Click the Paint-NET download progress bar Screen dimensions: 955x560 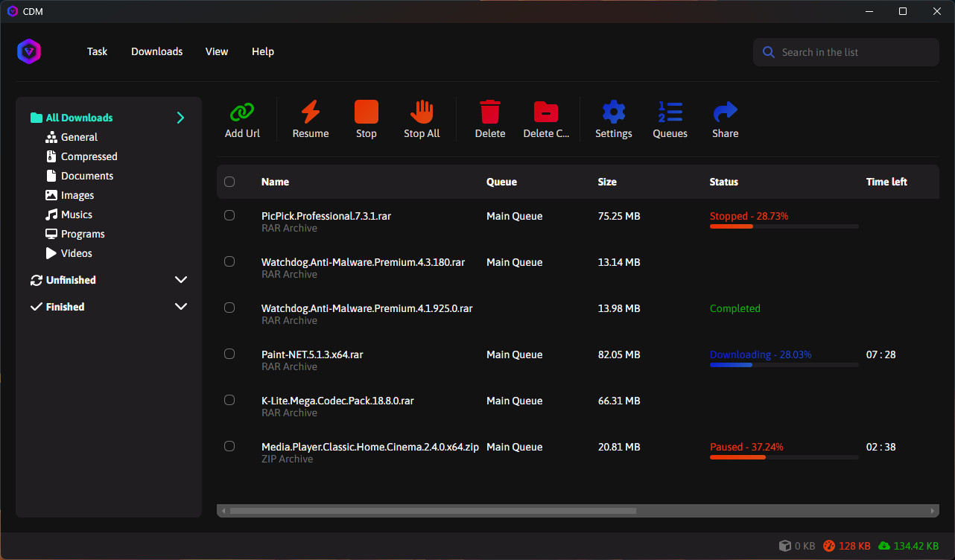(784, 365)
